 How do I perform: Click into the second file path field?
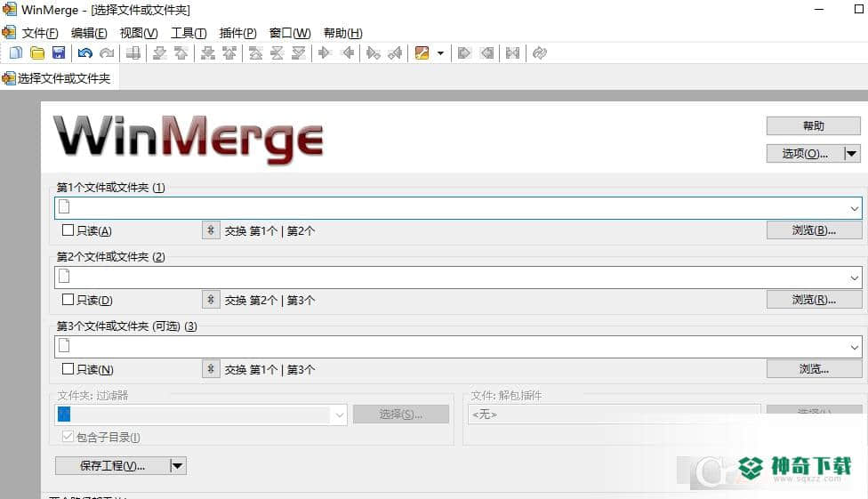pos(458,278)
